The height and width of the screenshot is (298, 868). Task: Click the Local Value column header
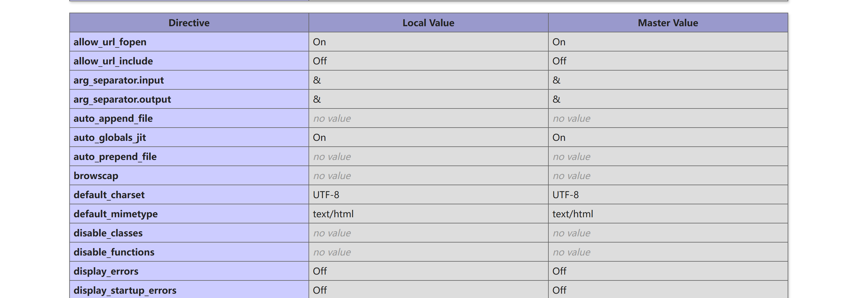pyautogui.click(x=428, y=22)
